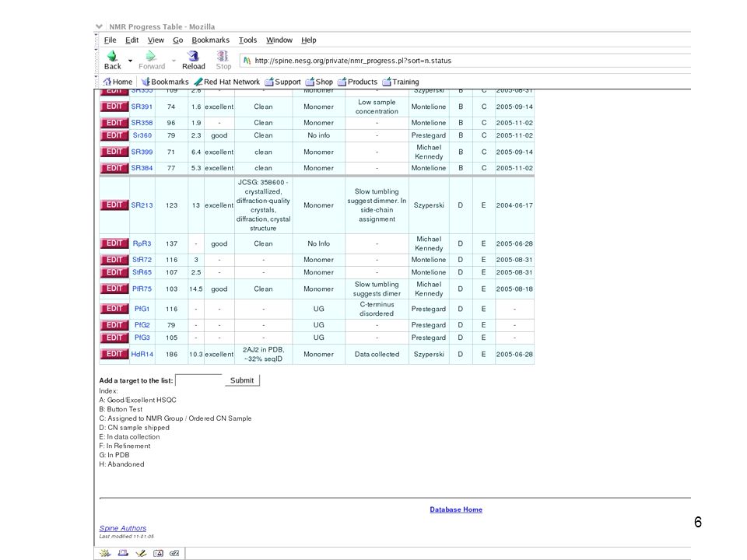Open the StR72 target link

pos(142,260)
